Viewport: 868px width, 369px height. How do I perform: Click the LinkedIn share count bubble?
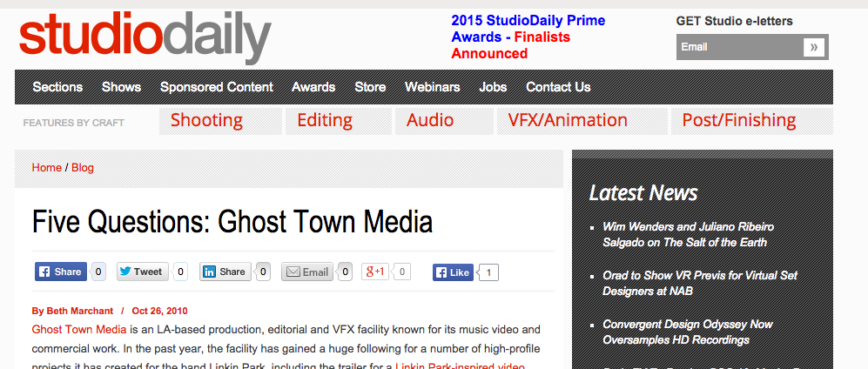point(263,272)
